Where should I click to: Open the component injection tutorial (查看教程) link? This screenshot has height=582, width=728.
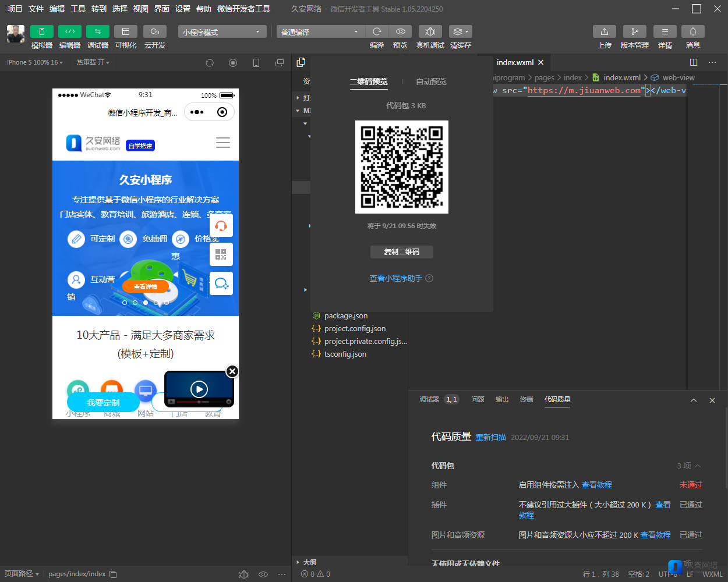(597, 485)
